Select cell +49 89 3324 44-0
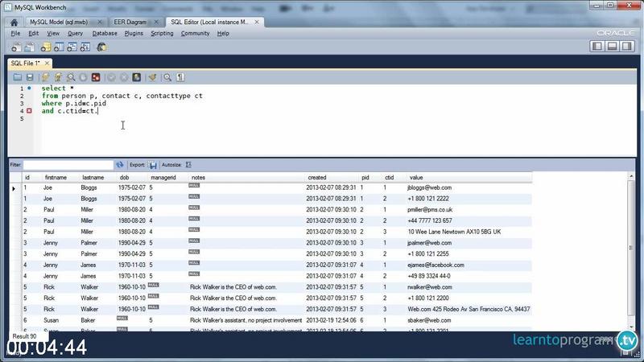The width and height of the screenshot is (644, 362). [429, 276]
